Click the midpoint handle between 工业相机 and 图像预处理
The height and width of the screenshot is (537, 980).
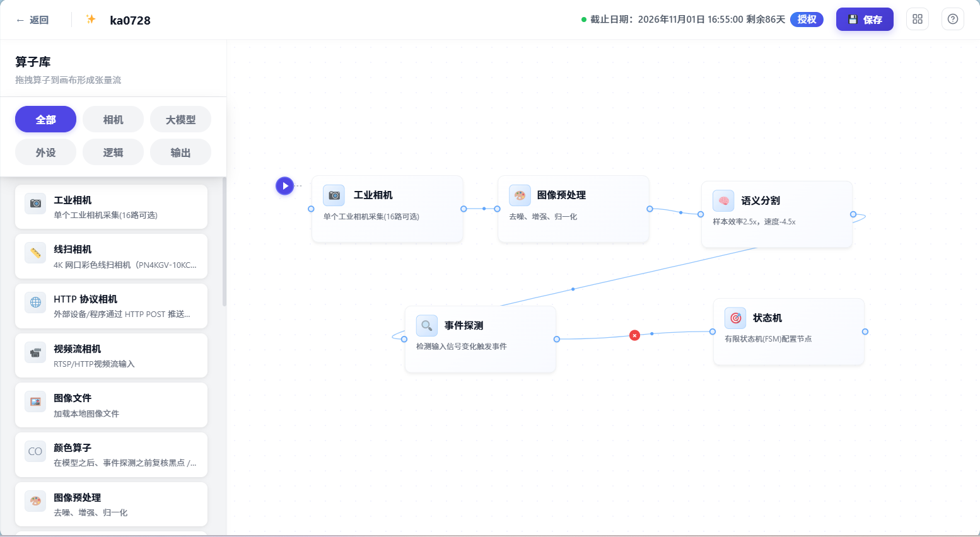point(484,209)
